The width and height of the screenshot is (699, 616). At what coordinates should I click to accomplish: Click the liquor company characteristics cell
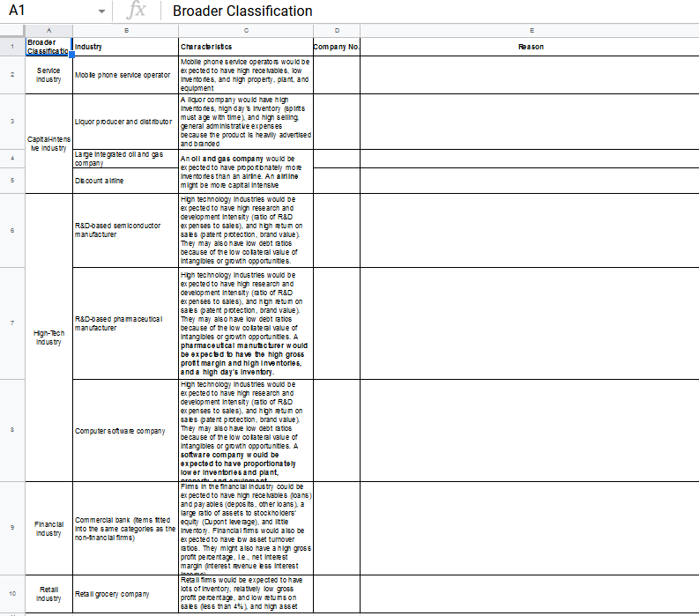click(x=246, y=122)
